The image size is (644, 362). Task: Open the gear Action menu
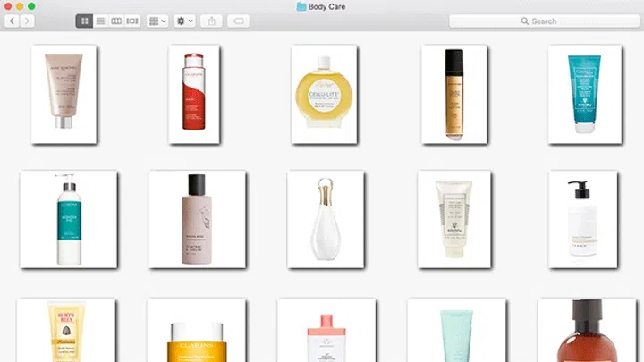pos(185,21)
